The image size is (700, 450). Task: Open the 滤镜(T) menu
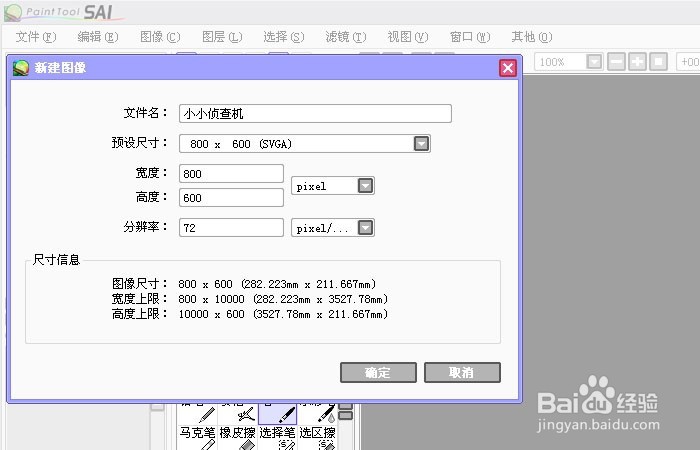point(346,37)
